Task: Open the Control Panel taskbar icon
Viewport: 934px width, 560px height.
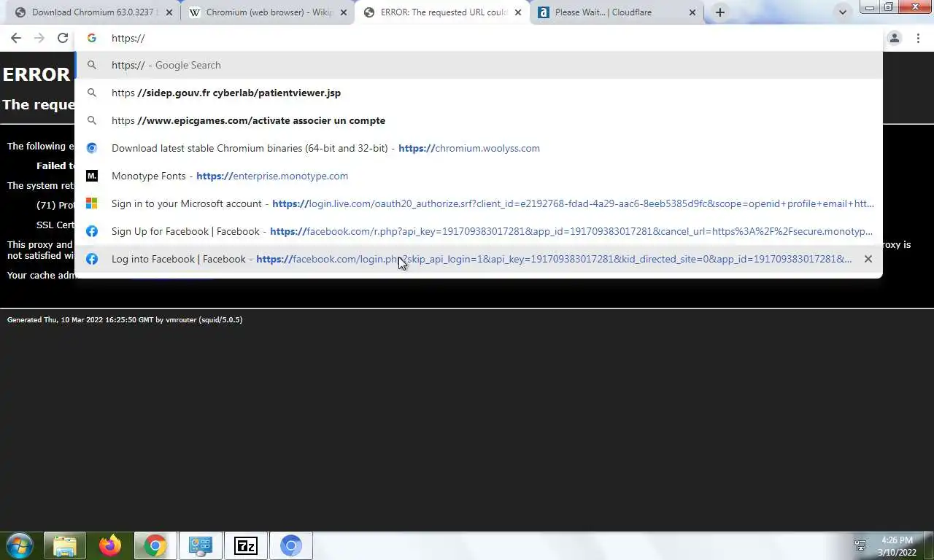Action: pos(201,545)
